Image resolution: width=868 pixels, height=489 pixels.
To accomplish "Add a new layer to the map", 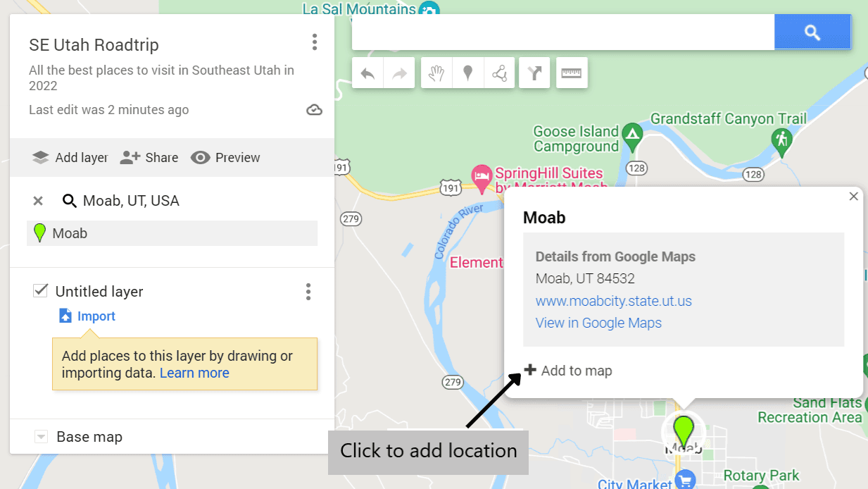I will pyautogui.click(x=70, y=157).
